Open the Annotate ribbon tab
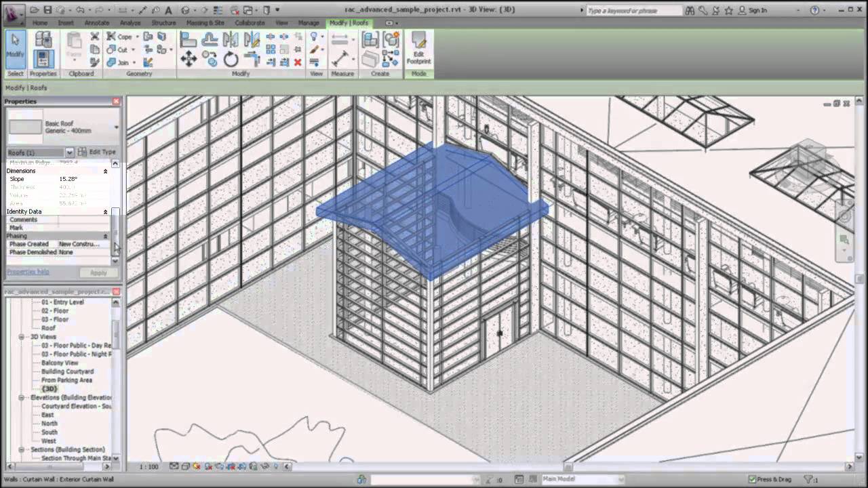The image size is (868, 488). click(x=96, y=22)
